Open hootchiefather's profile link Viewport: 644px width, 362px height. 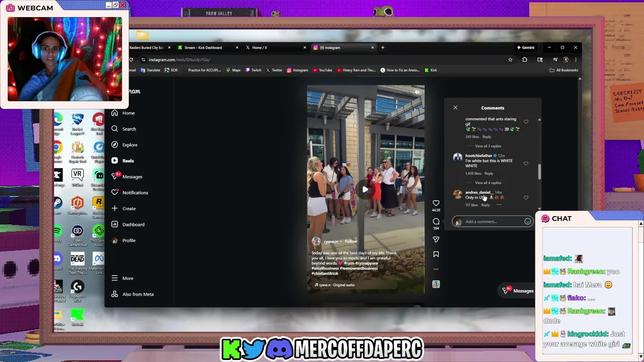[x=478, y=156]
